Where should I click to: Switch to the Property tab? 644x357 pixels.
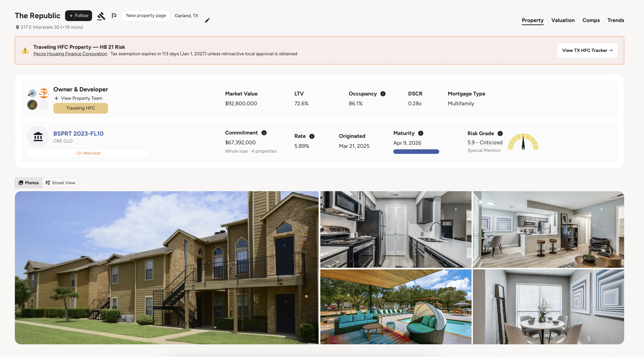[x=533, y=20]
